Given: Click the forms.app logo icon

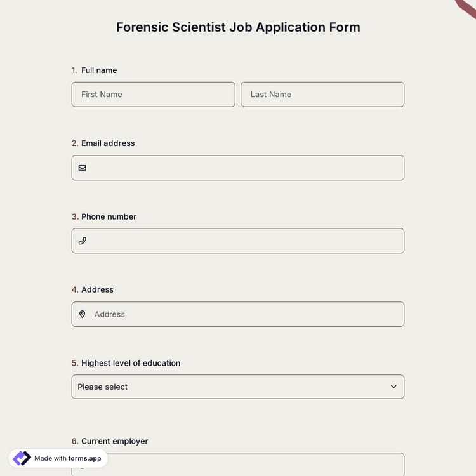Looking at the screenshot, I should [22, 458].
